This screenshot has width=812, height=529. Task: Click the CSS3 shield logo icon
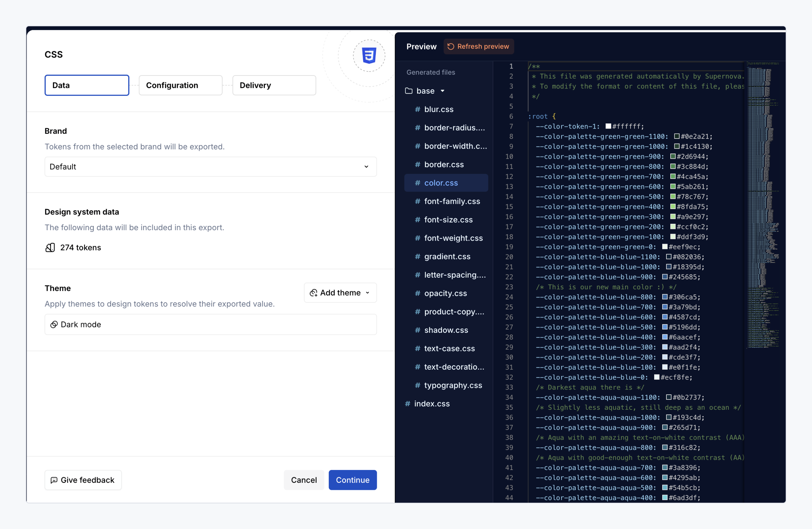369,55
